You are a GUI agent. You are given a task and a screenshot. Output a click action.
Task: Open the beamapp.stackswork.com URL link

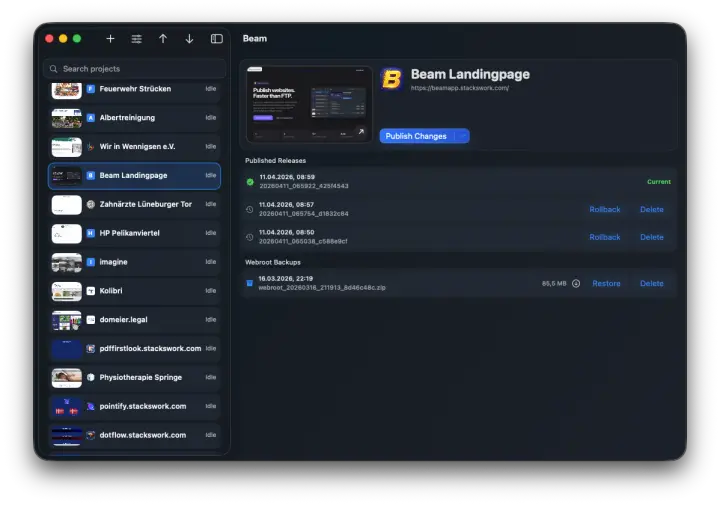460,88
